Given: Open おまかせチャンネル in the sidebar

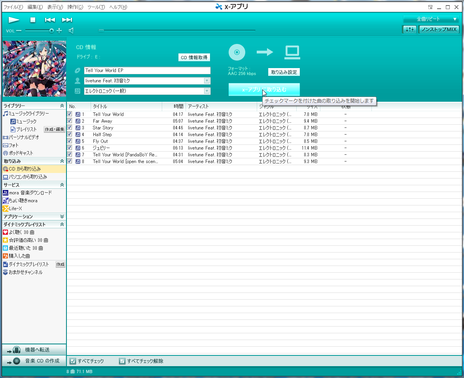Looking at the screenshot, I should (23, 272).
